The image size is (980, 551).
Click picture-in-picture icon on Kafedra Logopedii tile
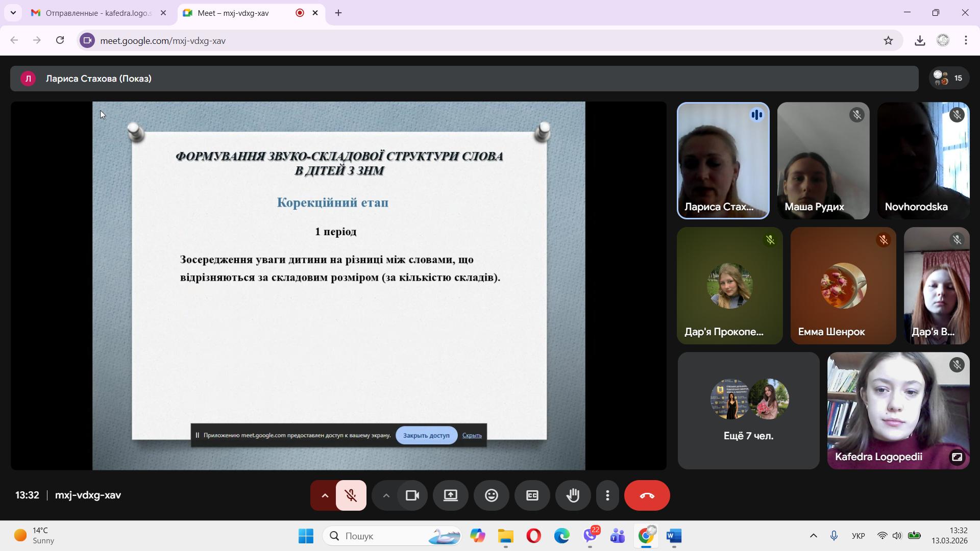(957, 457)
